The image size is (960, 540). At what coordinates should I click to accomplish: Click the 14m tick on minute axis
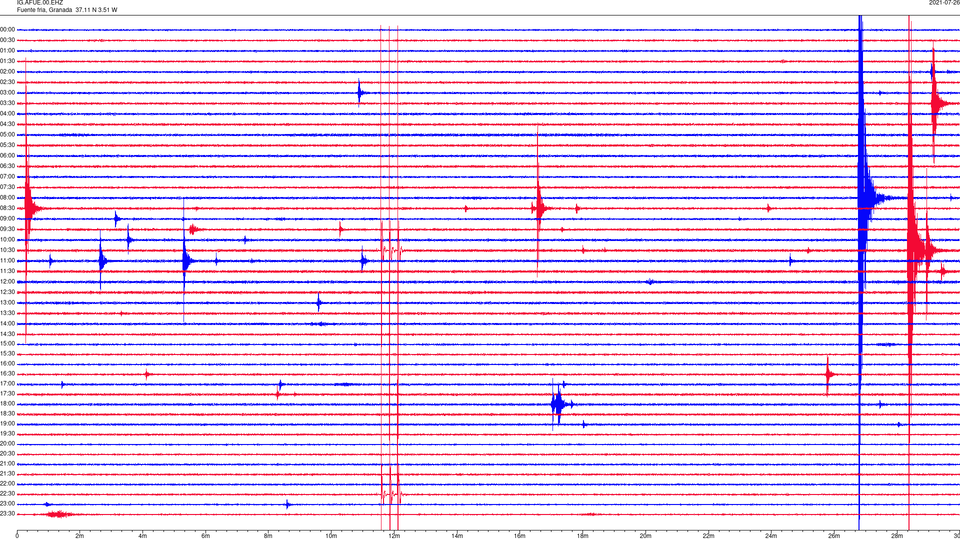(457, 536)
